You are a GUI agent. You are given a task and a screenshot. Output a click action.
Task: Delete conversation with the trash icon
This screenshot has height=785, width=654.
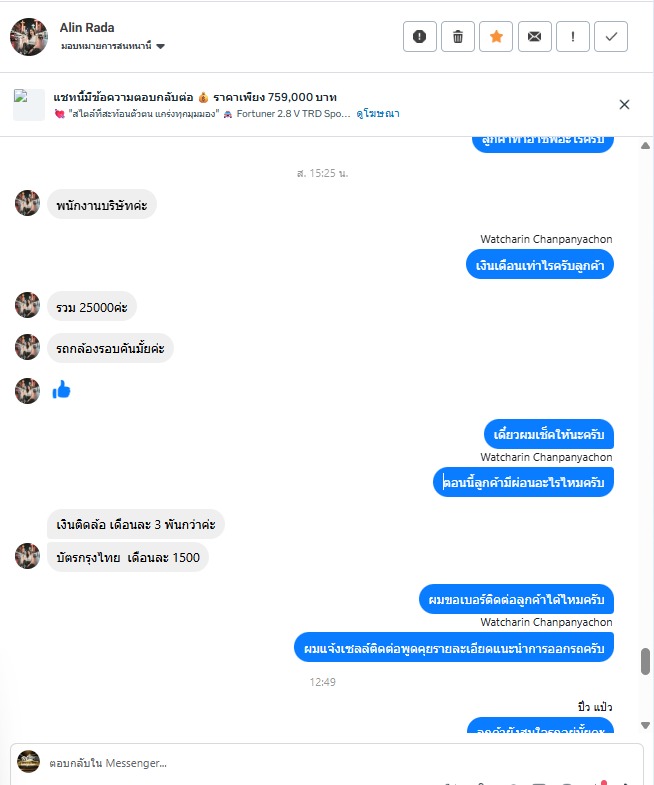(x=458, y=37)
